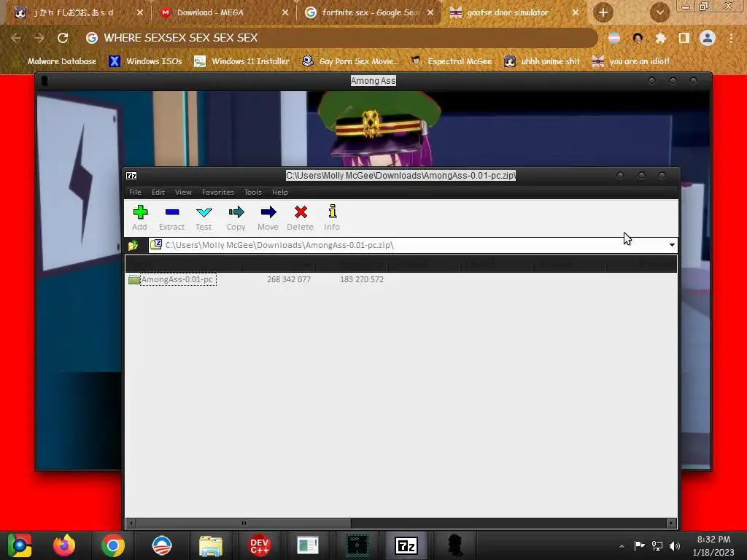Launch Dev-C++ from the taskbar

(x=259, y=545)
